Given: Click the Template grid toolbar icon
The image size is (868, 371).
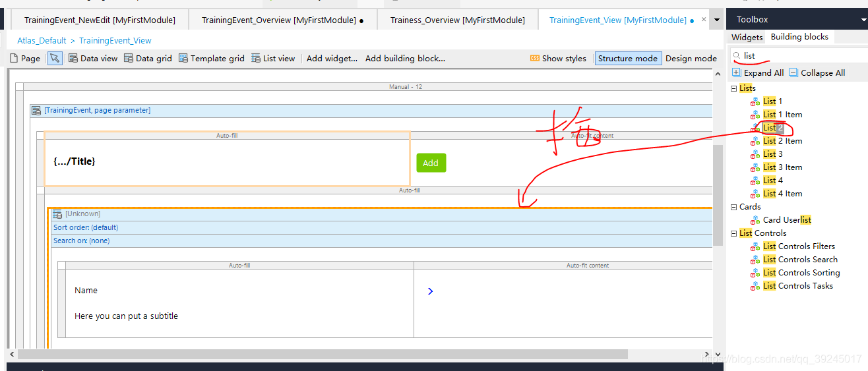Looking at the screenshot, I should [x=183, y=58].
